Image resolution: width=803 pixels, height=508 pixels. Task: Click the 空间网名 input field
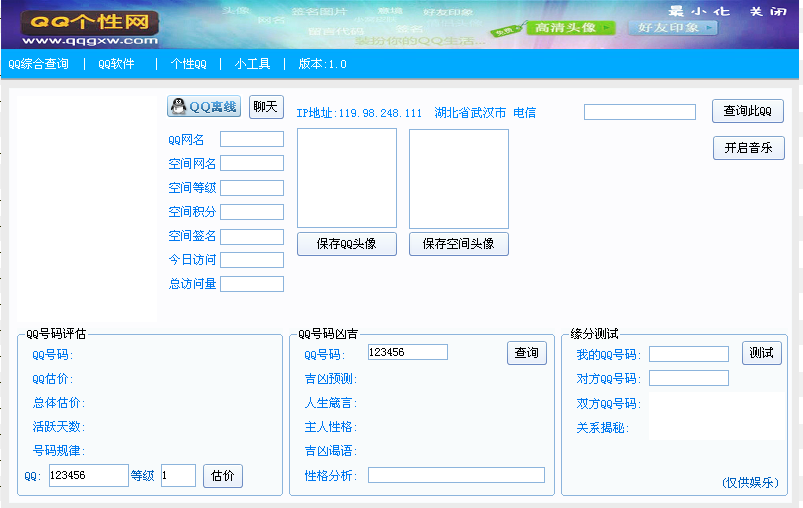(252, 163)
